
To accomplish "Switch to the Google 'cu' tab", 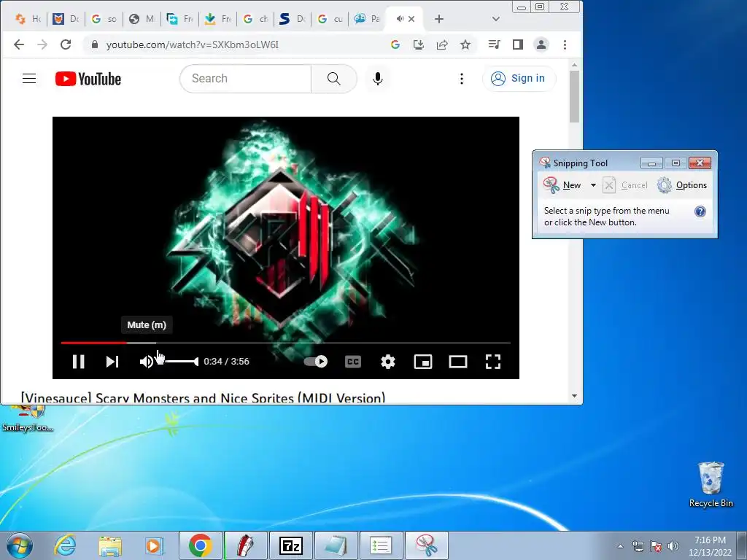I will [330, 19].
